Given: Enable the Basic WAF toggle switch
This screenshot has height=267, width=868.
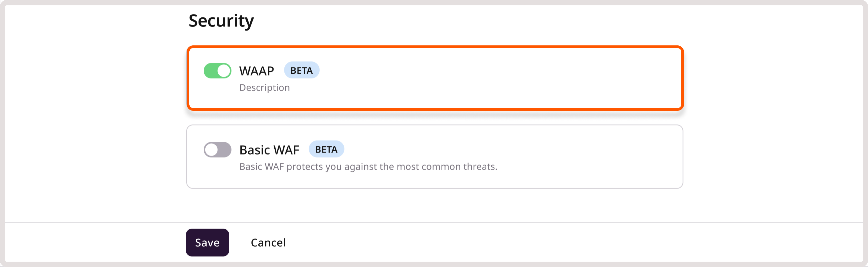Looking at the screenshot, I should point(217,150).
